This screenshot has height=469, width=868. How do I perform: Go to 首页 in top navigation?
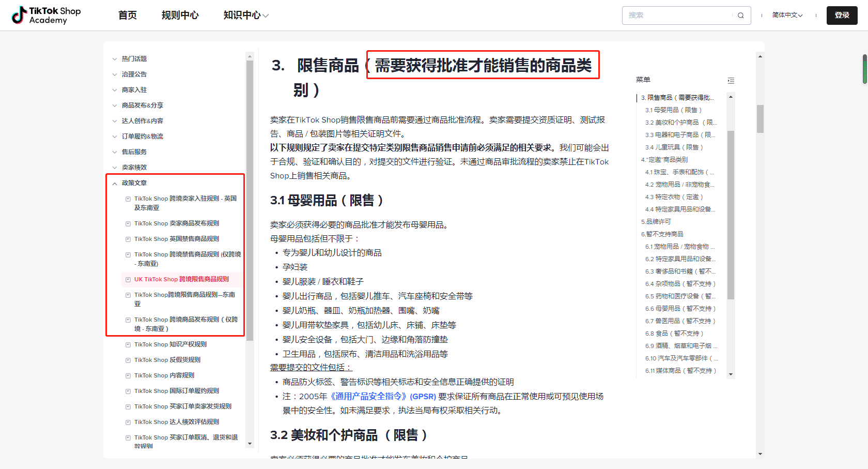(128, 16)
